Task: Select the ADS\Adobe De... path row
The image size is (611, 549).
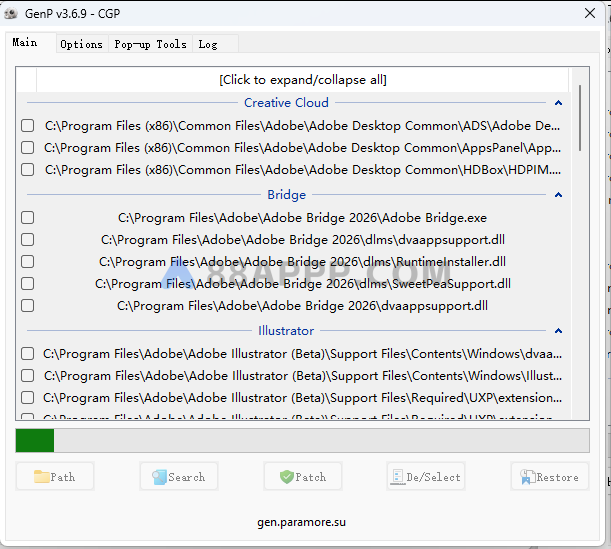Action: 302,126
